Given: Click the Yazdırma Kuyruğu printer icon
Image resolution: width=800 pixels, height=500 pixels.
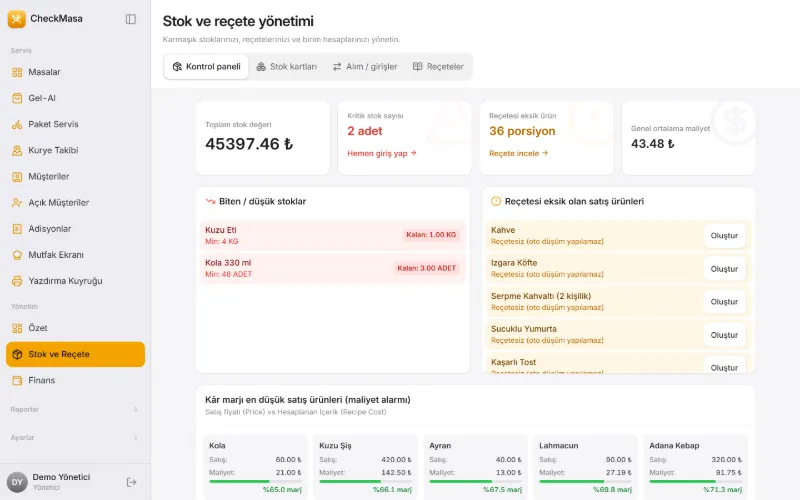Looking at the screenshot, I should pyautogui.click(x=17, y=281).
